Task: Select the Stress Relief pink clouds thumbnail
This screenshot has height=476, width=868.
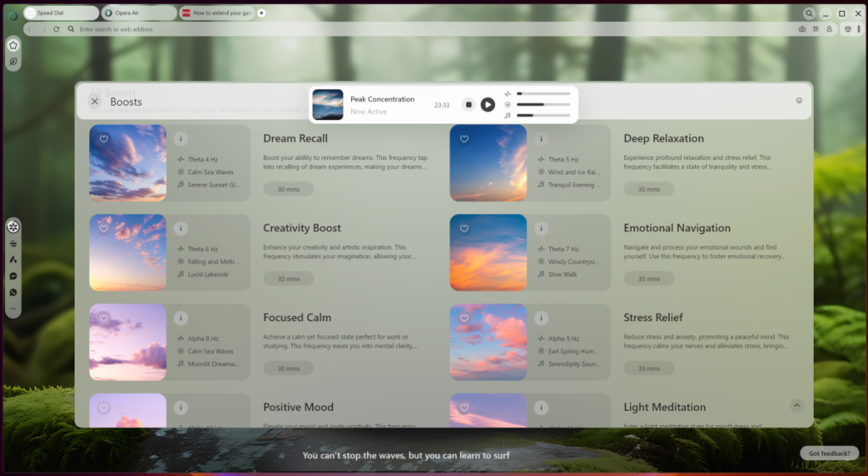Action: click(488, 342)
